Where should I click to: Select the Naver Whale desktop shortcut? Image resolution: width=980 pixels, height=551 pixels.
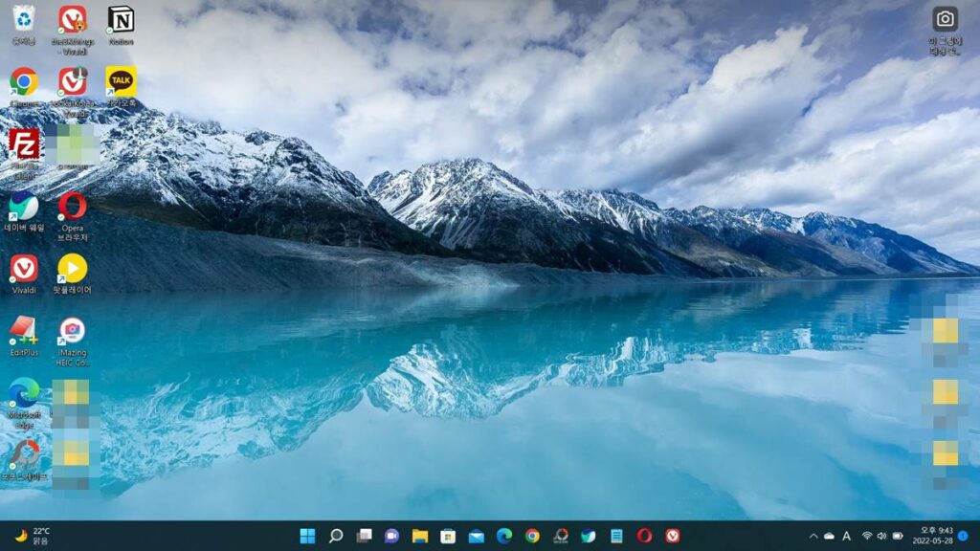click(24, 207)
